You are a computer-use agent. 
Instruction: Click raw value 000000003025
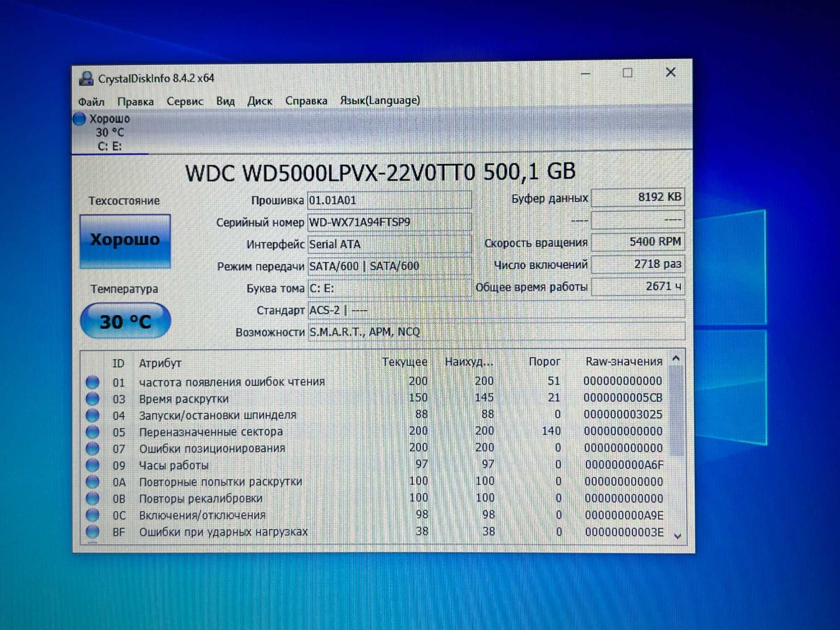(x=623, y=414)
